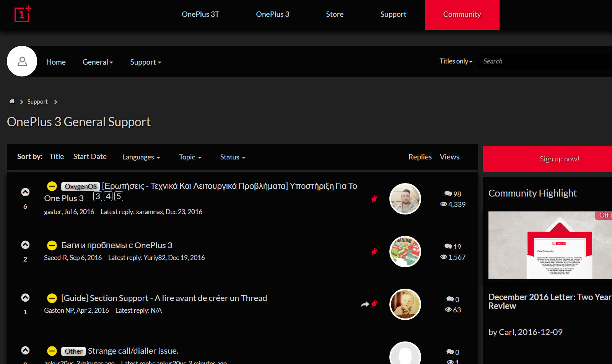Open the Баги и проблемы с OnePlus 3 thread

point(117,245)
